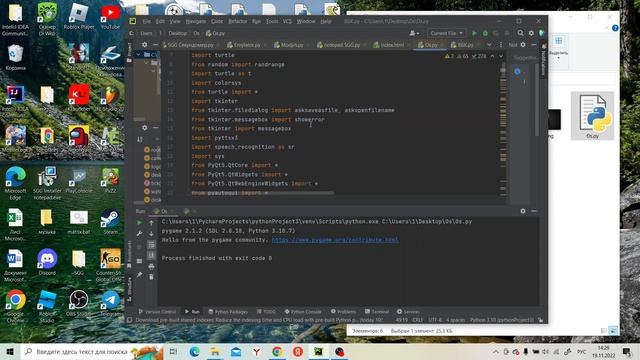Open Problems tool window
Image resolution: width=640 pixels, height=360 pixels.
click(343, 311)
